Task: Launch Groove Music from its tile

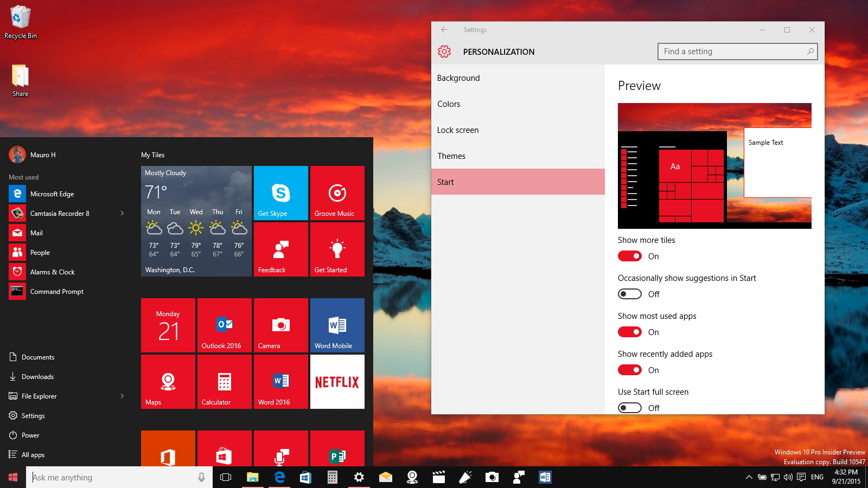Action: pos(337,192)
